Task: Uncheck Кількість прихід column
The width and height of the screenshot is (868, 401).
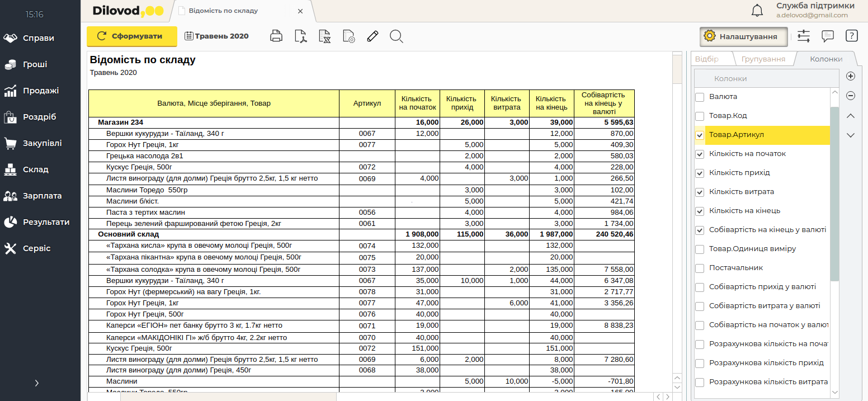Action: [700, 173]
